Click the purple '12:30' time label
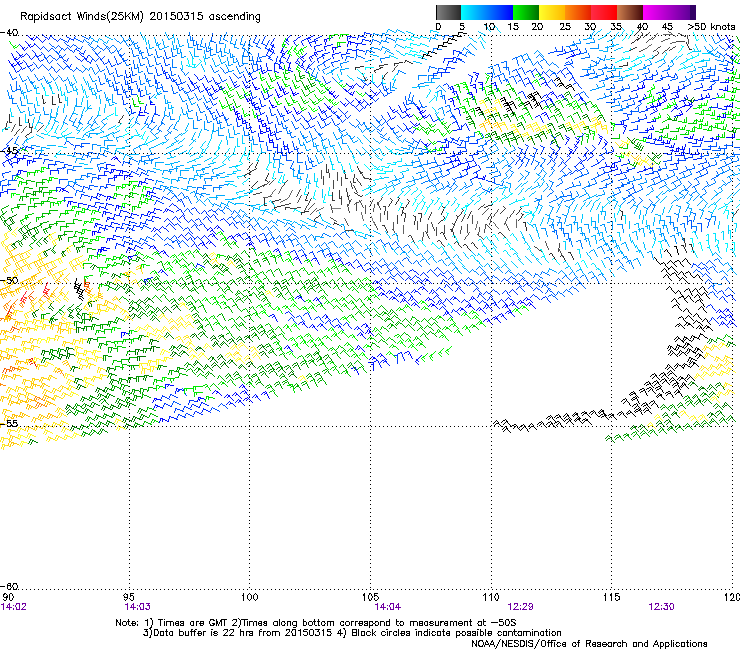The image size is (740, 650). (x=662, y=607)
